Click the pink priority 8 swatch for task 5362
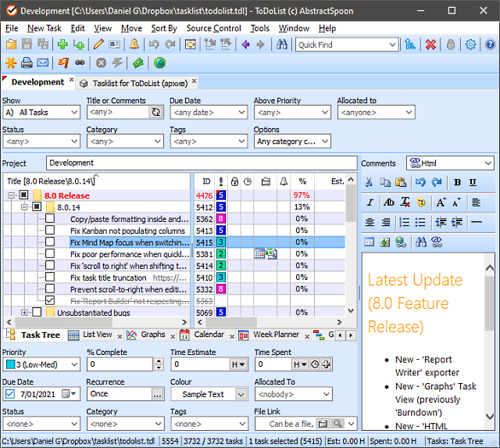 coord(220,219)
